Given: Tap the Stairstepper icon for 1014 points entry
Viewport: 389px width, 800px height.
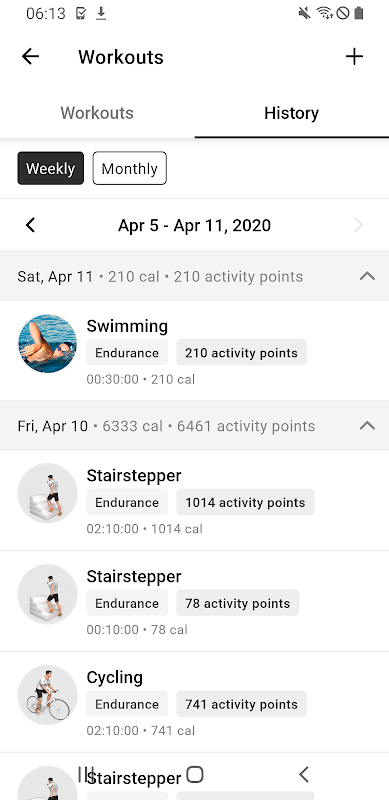Looking at the screenshot, I should coord(47,493).
